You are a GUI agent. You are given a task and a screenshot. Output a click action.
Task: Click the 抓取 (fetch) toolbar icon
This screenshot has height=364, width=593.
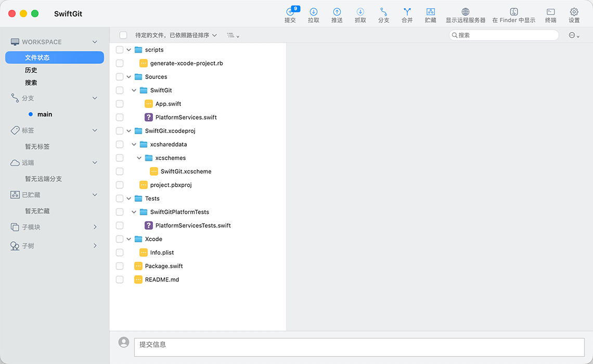pos(360,12)
